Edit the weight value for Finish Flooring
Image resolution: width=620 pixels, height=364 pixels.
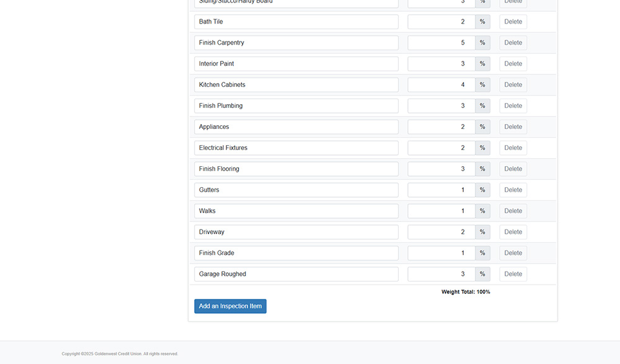click(441, 169)
